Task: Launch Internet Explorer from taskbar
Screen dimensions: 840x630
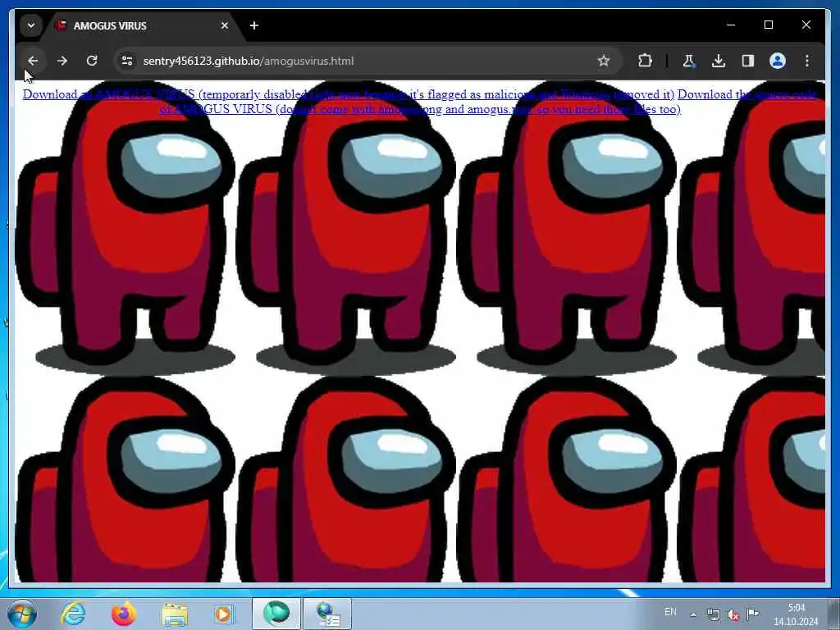Action: point(73,614)
